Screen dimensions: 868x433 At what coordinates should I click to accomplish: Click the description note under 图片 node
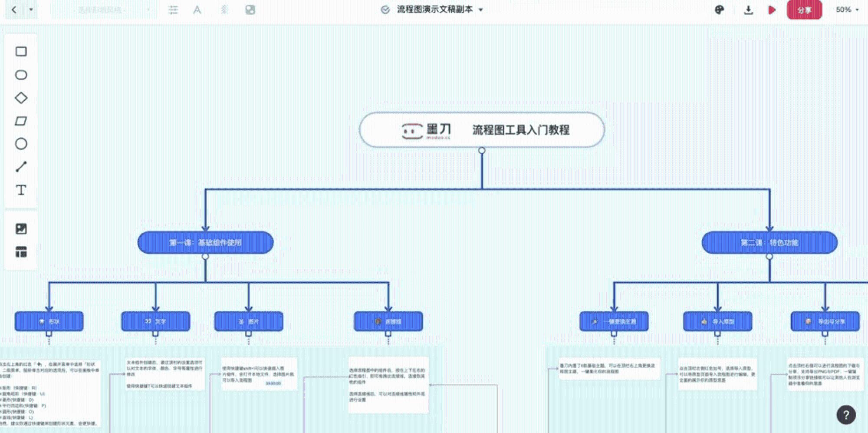(259, 374)
